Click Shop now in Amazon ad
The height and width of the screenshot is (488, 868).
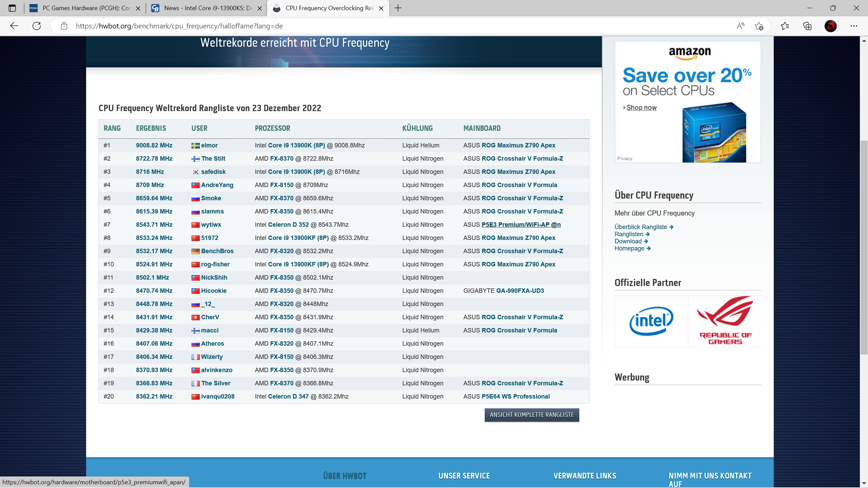pos(641,107)
